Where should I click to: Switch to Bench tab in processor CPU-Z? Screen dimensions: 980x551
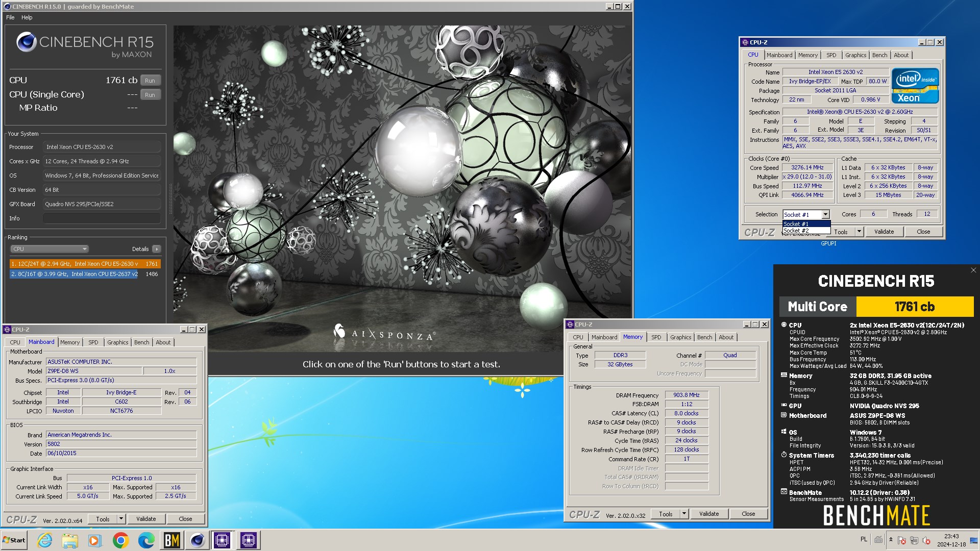(x=879, y=55)
